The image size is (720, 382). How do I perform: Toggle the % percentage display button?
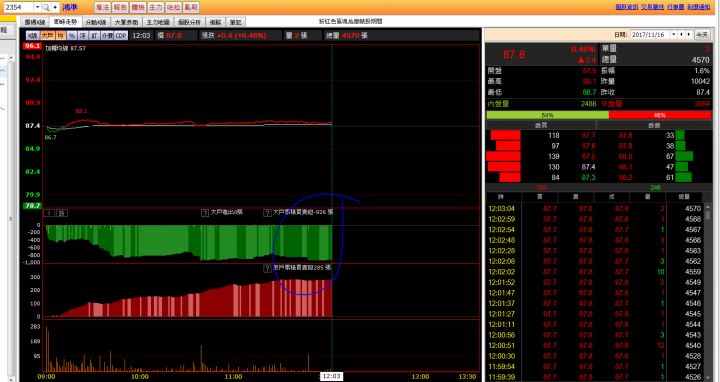[72, 35]
